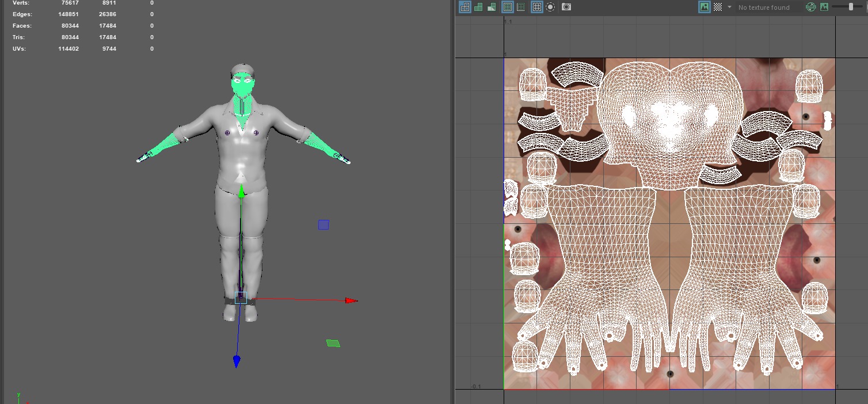Click the green plane handle of manipulator

333,344
